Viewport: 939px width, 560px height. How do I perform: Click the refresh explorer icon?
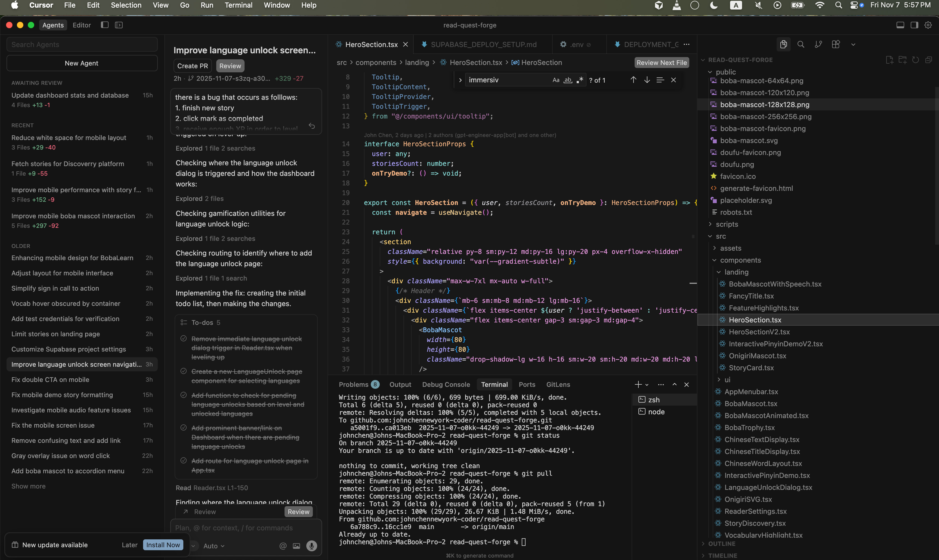(x=915, y=60)
